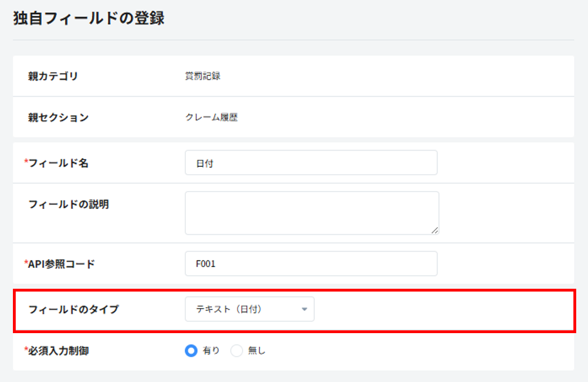Click the 必須入力制御 label
This screenshot has width=588, height=382.
pyautogui.click(x=58, y=351)
